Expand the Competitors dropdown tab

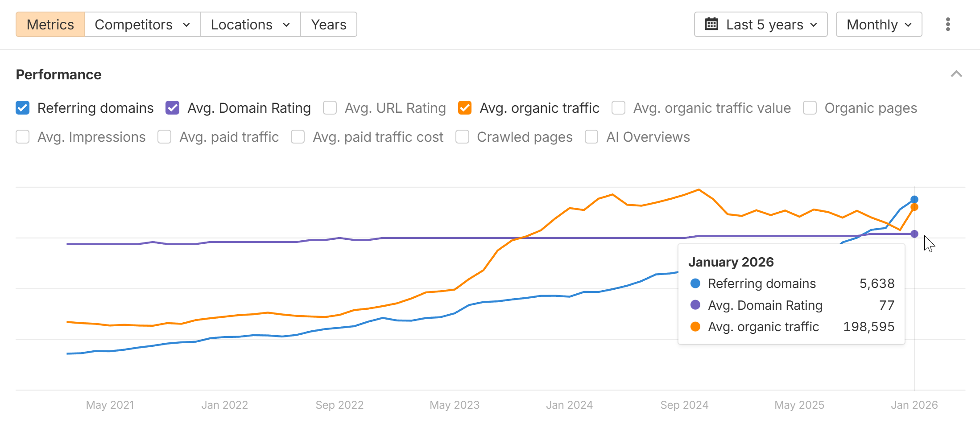click(142, 25)
